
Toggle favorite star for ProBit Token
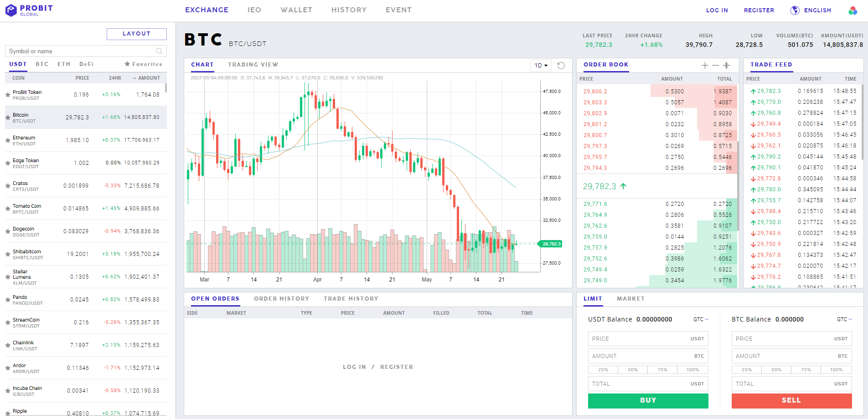pyautogui.click(x=8, y=95)
